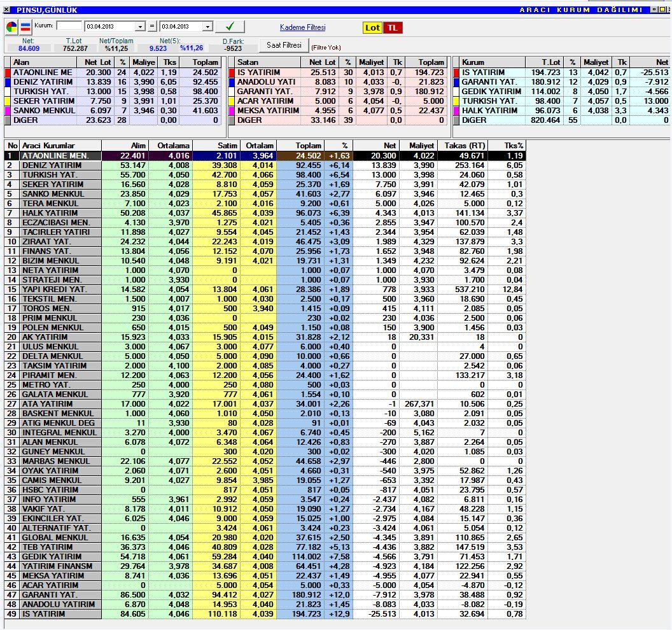Close the PINSU,GÜNLÜK panel with X

(x=7, y=10)
